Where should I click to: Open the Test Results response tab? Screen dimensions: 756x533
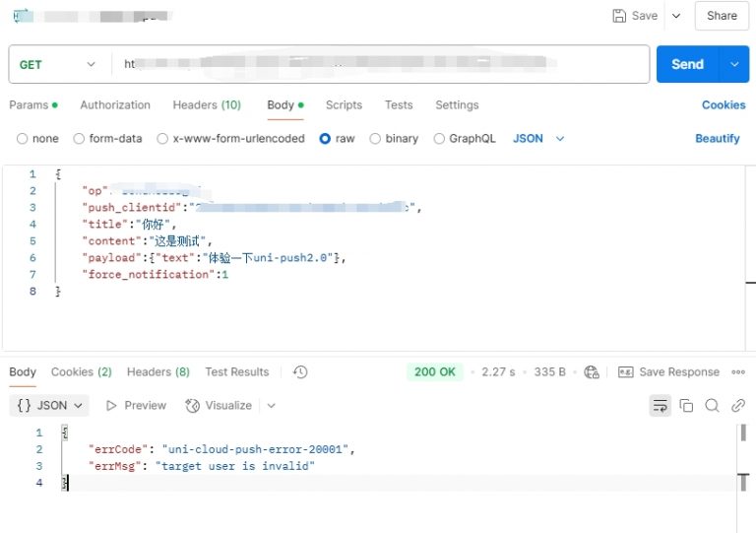tap(236, 372)
